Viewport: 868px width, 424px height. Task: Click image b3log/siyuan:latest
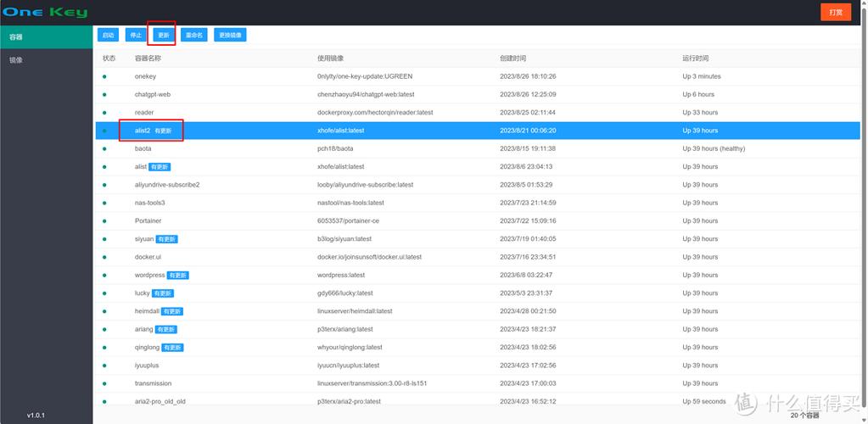(344, 239)
